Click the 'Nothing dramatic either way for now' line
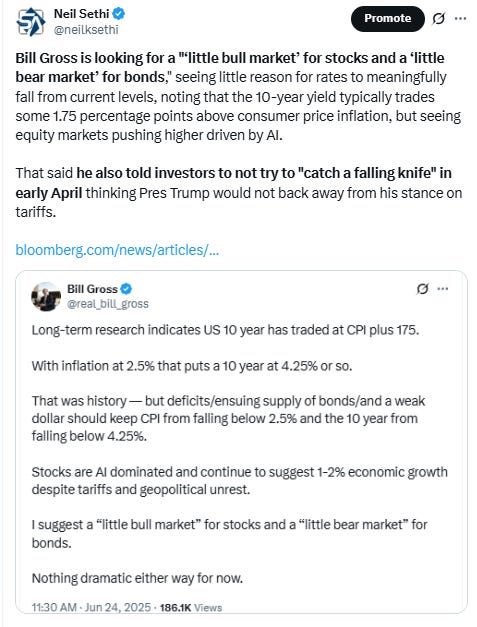Viewport: 477px width, 627px height. (x=137, y=578)
